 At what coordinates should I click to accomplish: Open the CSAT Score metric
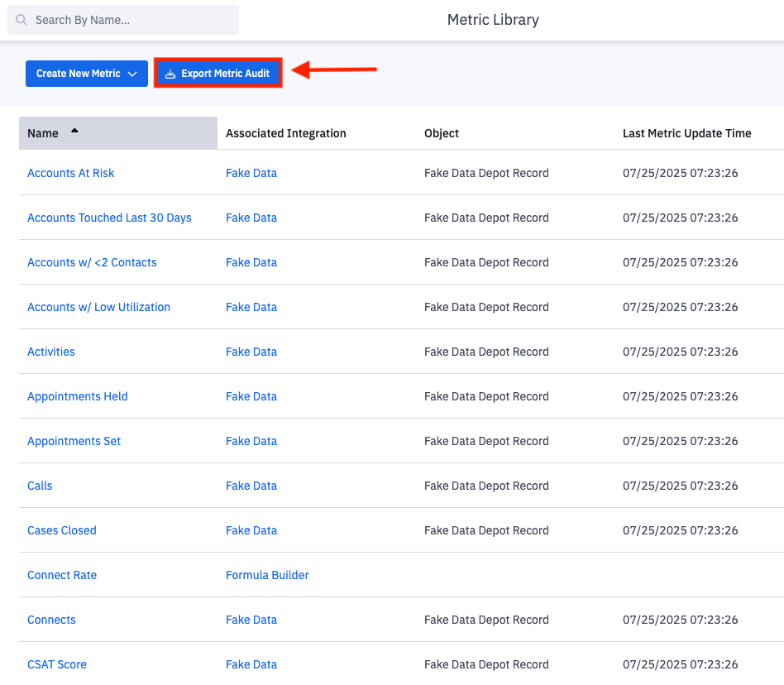click(56, 664)
